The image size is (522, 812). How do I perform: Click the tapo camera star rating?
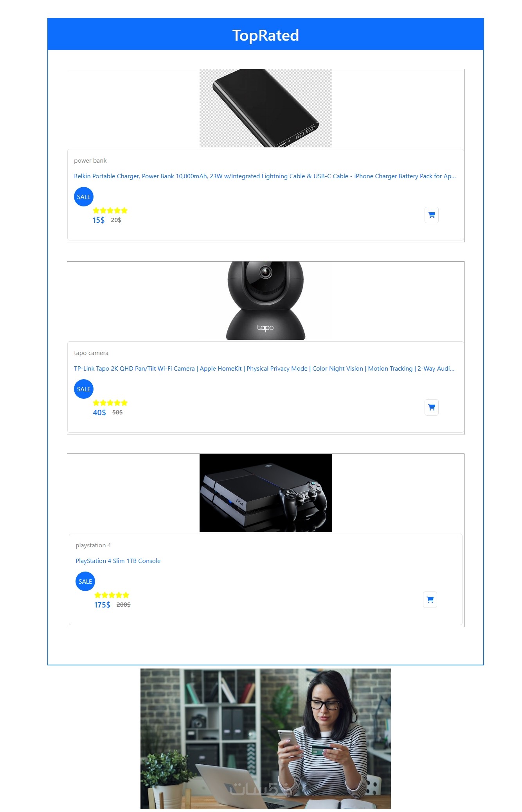(x=110, y=403)
